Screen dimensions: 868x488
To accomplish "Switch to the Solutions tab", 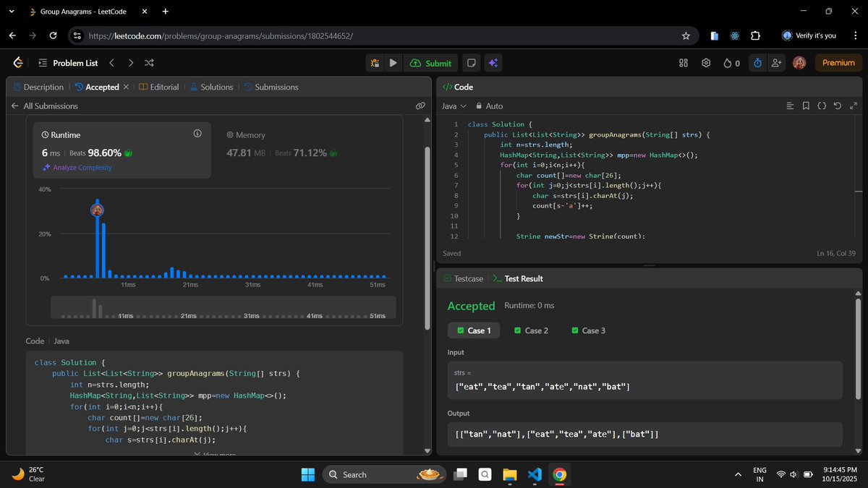I will tap(211, 87).
